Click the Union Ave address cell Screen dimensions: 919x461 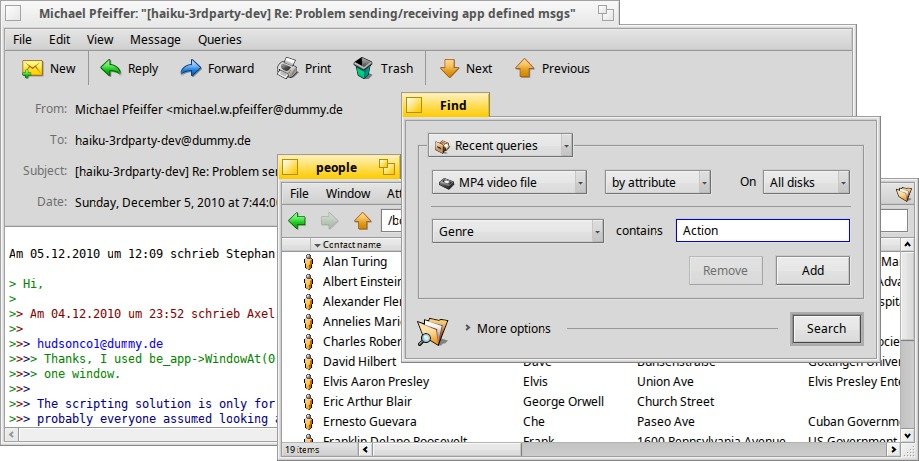pyautogui.click(x=665, y=381)
